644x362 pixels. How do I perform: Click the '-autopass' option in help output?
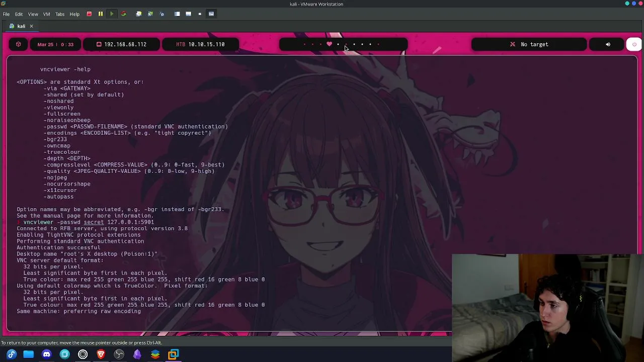(58, 197)
